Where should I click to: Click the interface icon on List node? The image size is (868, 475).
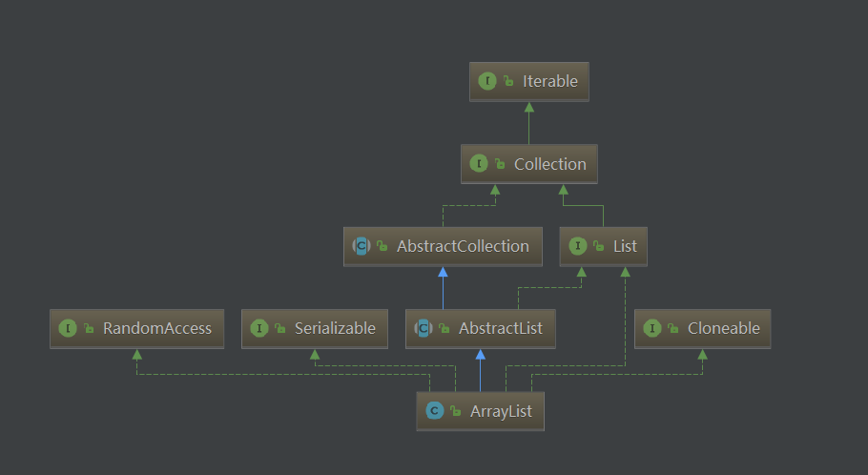point(578,246)
